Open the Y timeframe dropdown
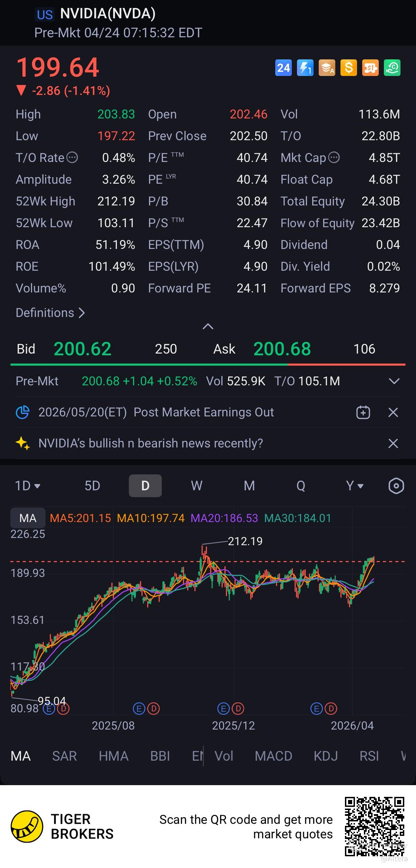Viewport: 416px width, 868px height. pos(355,486)
